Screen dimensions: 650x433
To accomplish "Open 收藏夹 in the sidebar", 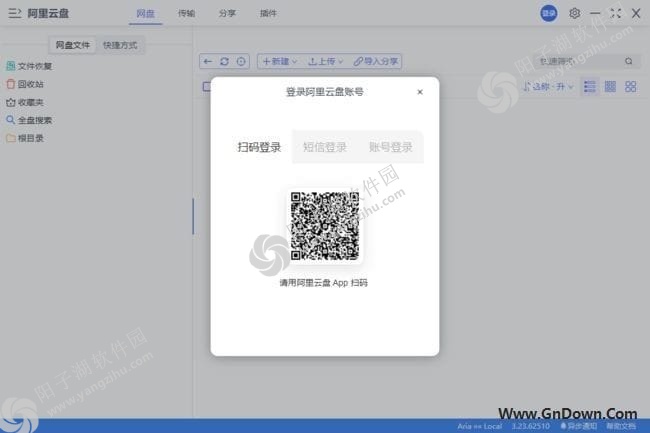I will (25, 102).
